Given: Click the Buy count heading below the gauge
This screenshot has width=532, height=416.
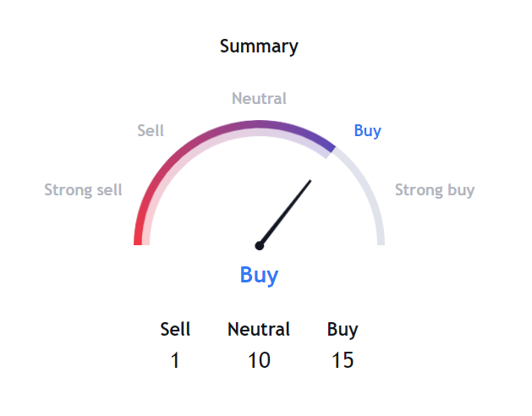Looking at the screenshot, I should (x=343, y=330).
